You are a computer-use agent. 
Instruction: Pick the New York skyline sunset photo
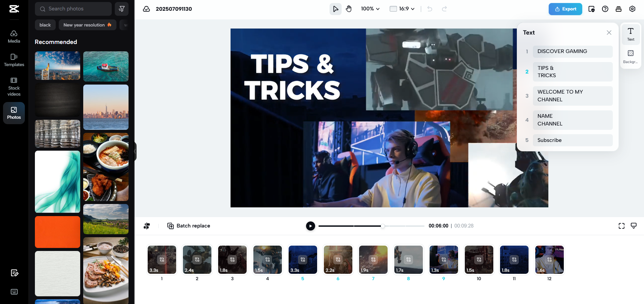pos(106,107)
